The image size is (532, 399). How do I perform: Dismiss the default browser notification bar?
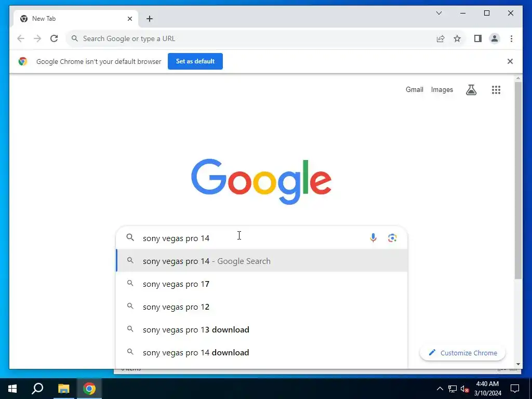click(510, 61)
